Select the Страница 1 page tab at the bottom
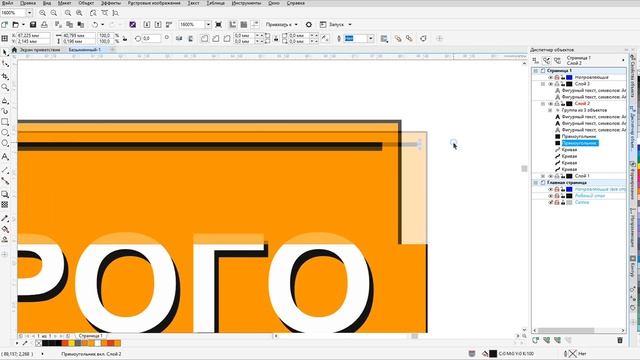Screen dimensions: 640x360 90,336
